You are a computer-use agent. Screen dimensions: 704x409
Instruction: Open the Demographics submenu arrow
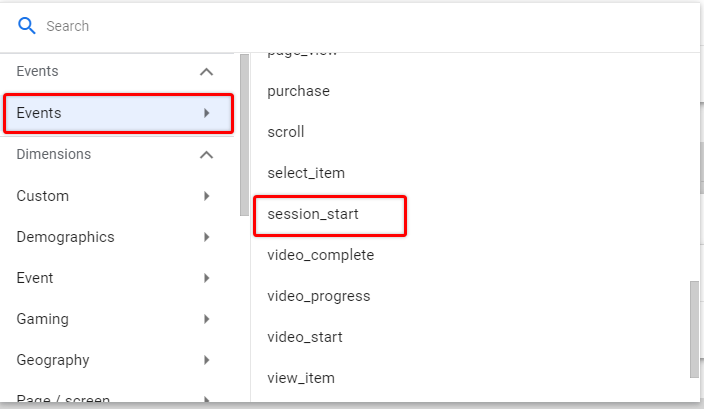(x=207, y=237)
